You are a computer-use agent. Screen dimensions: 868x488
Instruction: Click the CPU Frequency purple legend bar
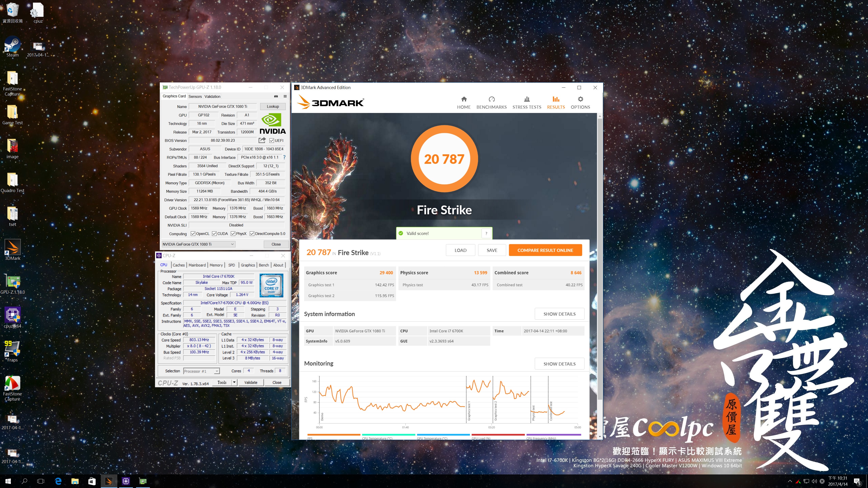click(x=554, y=435)
